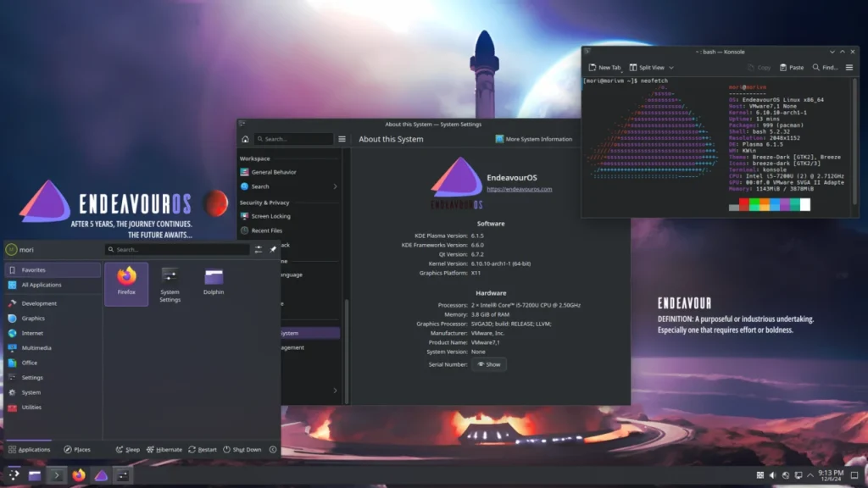Click the Restart button in launcher
Viewport: 868px width, 488px height.
point(203,450)
